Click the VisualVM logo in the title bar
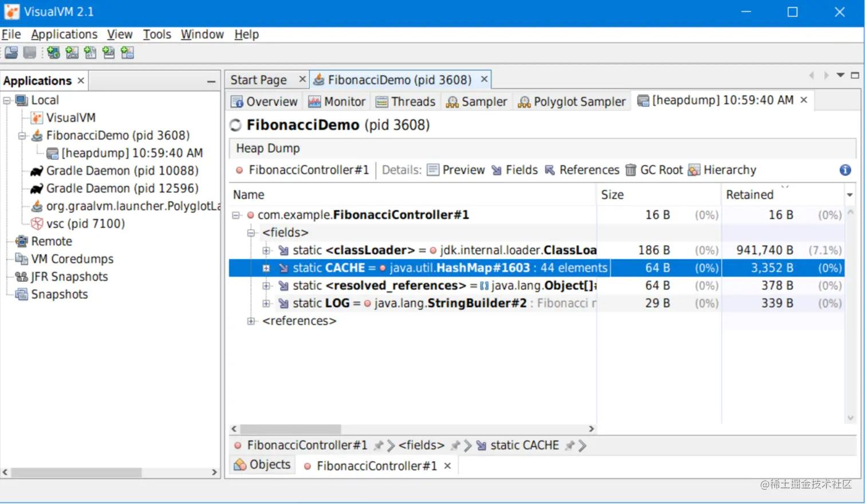Image resolution: width=866 pixels, height=504 pixels. (x=11, y=11)
